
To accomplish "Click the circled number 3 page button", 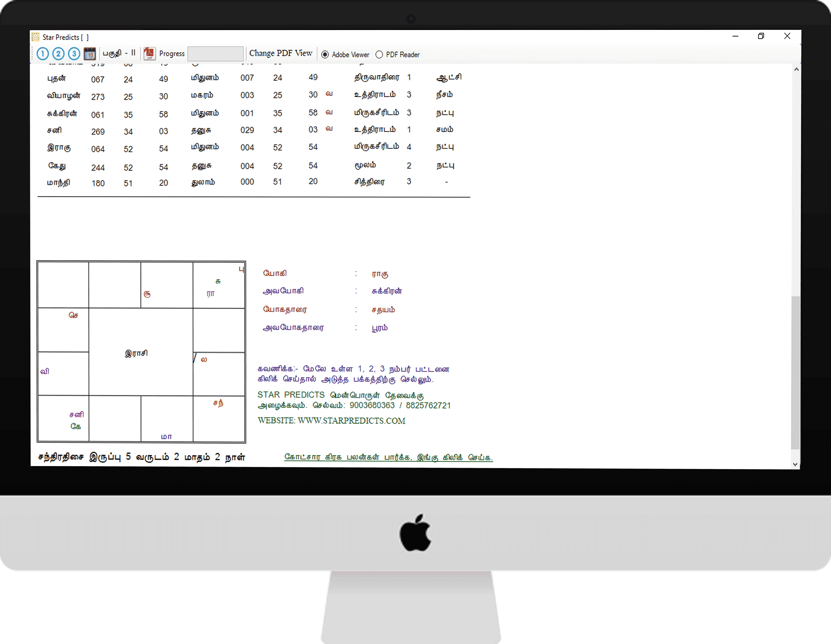I will [x=74, y=54].
